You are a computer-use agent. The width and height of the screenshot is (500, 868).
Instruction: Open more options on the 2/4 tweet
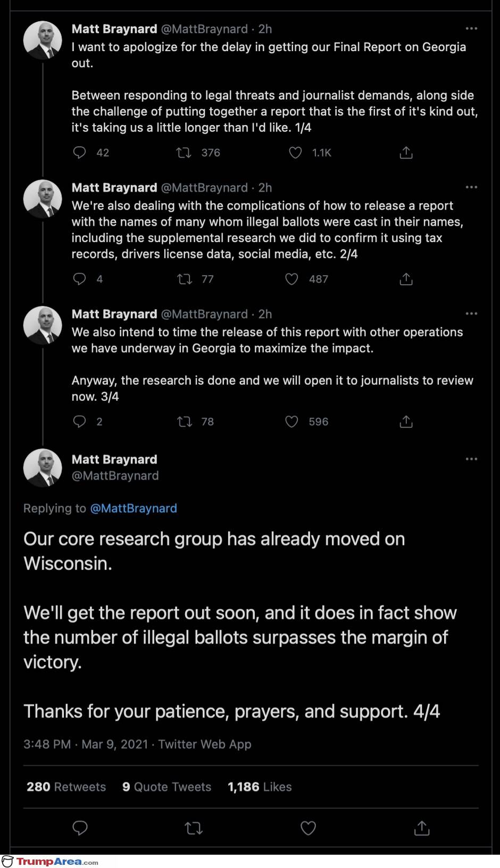tap(471, 187)
